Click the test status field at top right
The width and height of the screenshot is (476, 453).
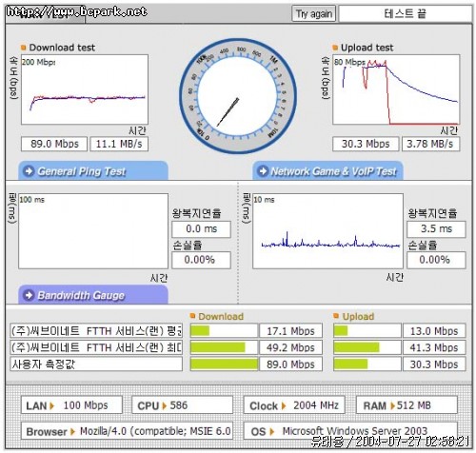pos(406,14)
